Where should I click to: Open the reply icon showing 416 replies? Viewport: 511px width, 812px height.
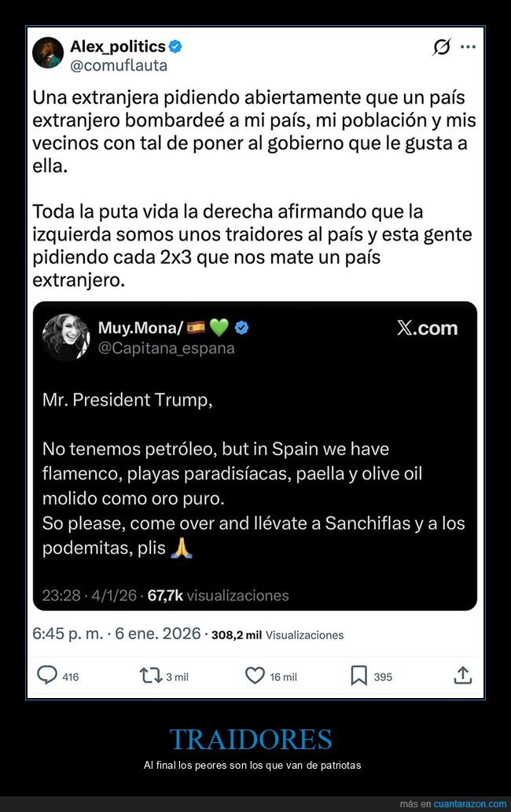[48, 675]
